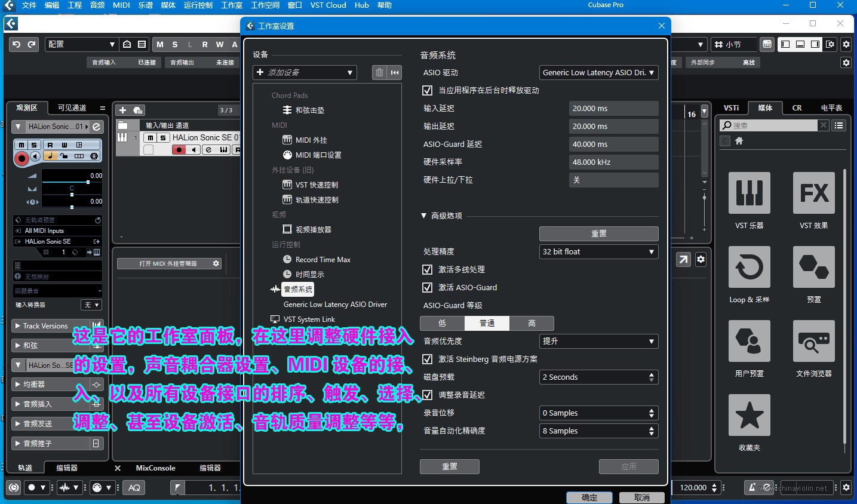Click the bottom-left 重置 button
857x504 pixels.
pos(449,466)
